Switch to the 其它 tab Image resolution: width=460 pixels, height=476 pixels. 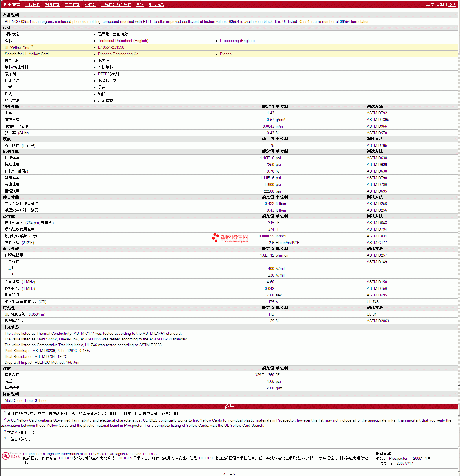(140, 5)
